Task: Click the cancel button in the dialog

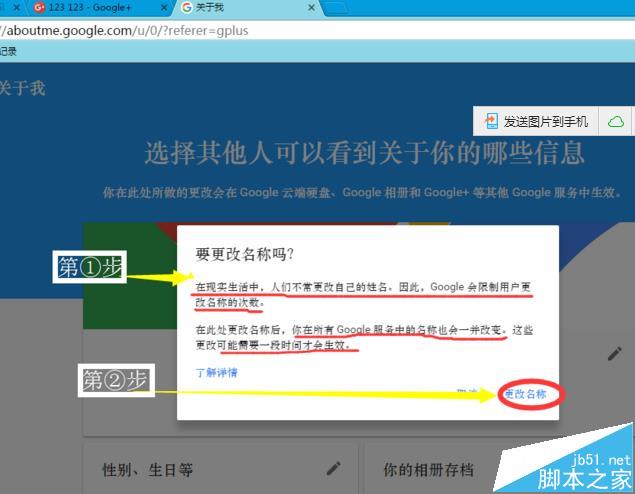Action: [x=467, y=391]
